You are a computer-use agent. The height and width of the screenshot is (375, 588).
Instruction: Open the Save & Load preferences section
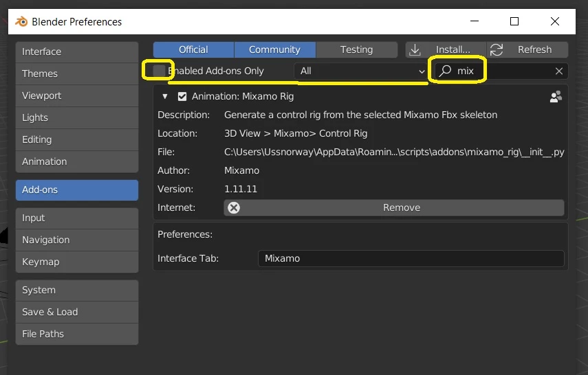pos(77,312)
